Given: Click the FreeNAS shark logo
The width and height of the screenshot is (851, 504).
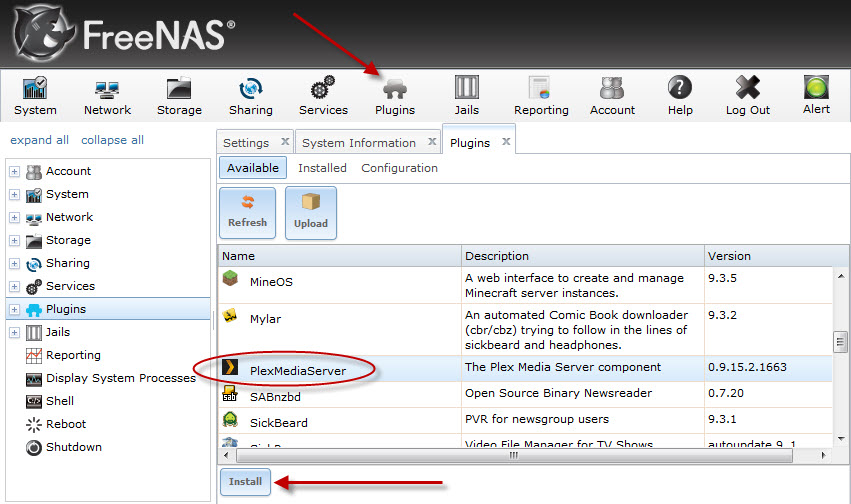Looking at the screenshot, I should [43, 34].
